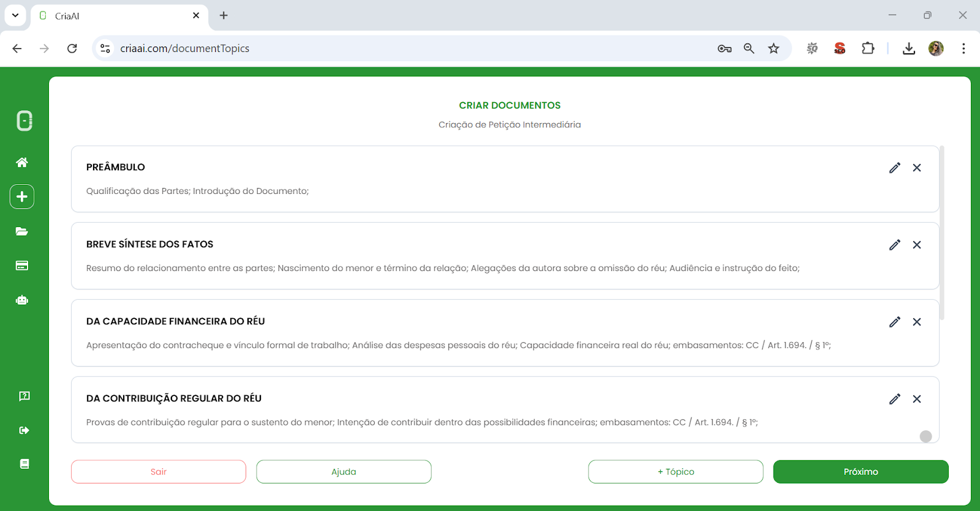The height and width of the screenshot is (511, 980).
Task: Select the CriaAI browser tab
Action: pos(116,16)
